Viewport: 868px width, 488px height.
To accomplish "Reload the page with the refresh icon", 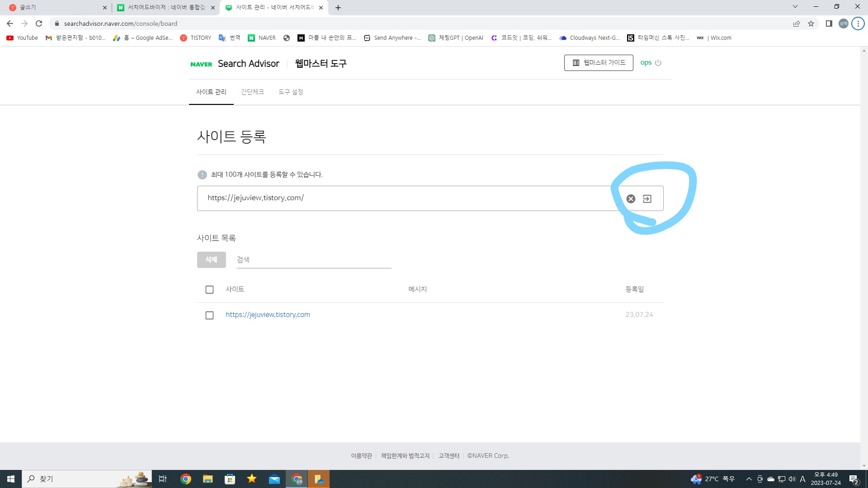I will tap(39, 23).
